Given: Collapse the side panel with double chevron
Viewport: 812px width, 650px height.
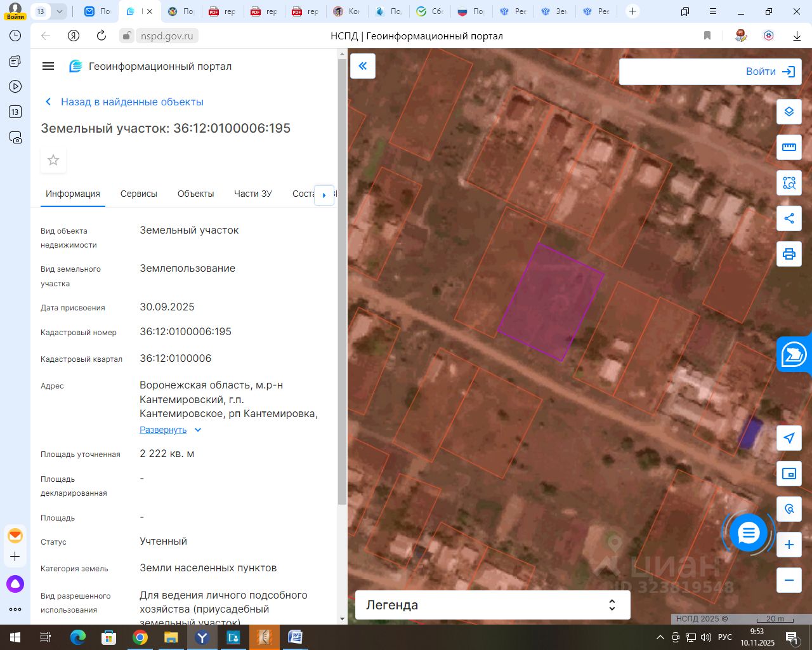Looking at the screenshot, I should (x=363, y=66).
